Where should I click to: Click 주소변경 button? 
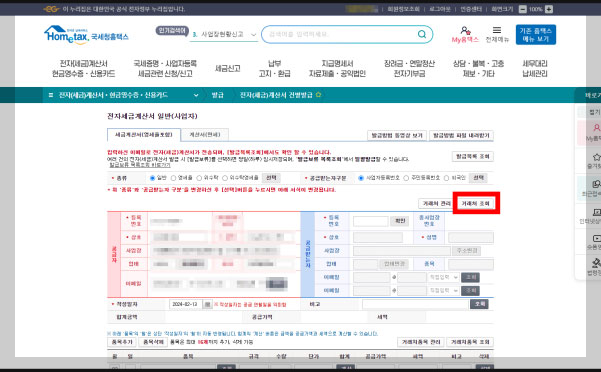point(466,251)
